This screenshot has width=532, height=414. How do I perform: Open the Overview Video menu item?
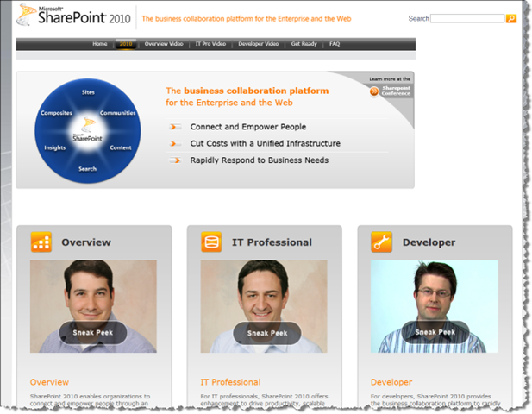click(164, 44)
